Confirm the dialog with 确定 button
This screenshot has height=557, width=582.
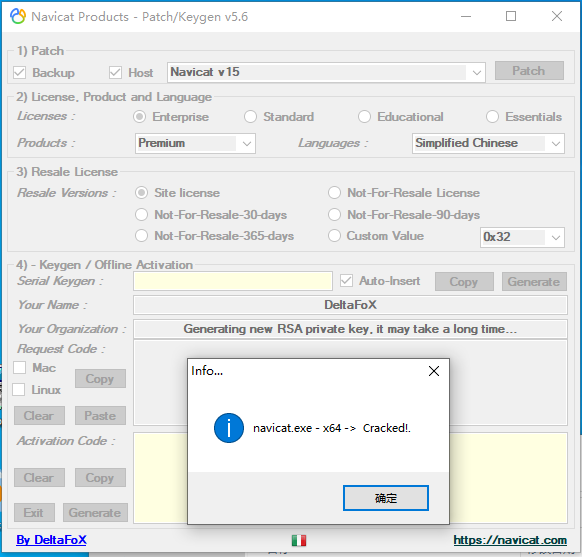386,498
